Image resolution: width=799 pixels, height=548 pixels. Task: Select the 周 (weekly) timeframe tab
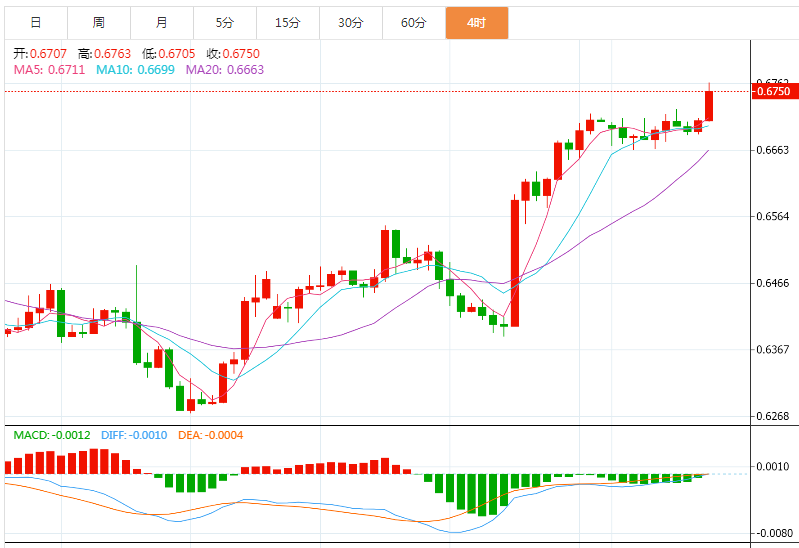coord(98,23)
